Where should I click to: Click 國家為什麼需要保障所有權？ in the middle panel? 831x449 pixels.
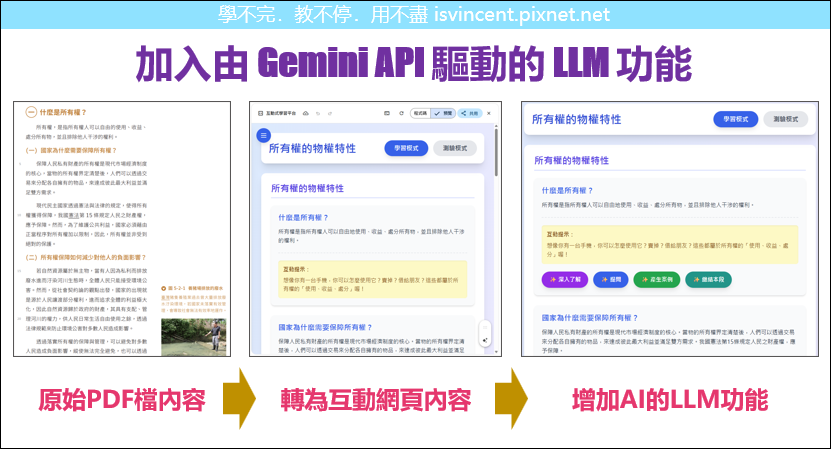325,327
